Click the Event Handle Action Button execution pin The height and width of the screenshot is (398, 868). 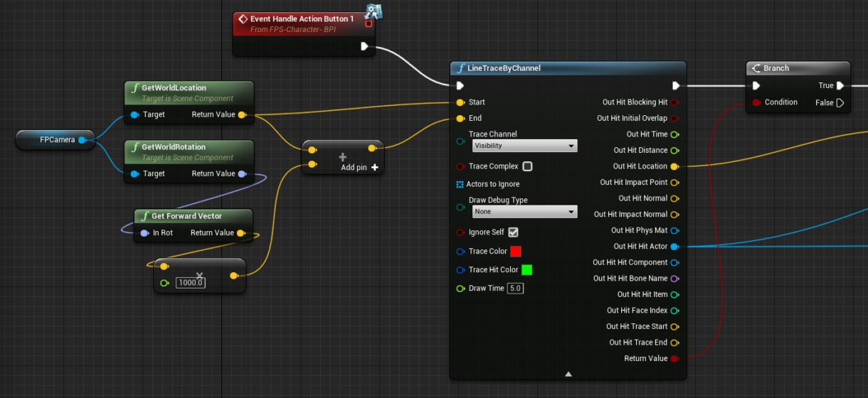(364, 46)
